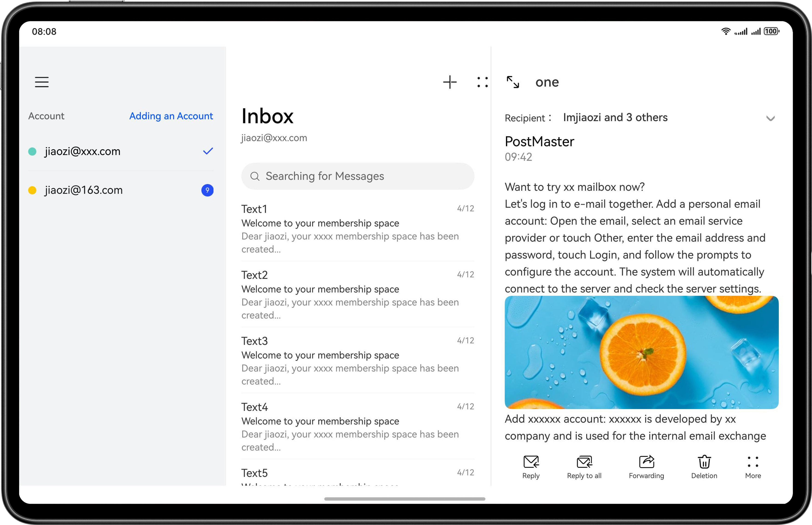Click the More label
The image size is (812, 525).
point(753,476)
